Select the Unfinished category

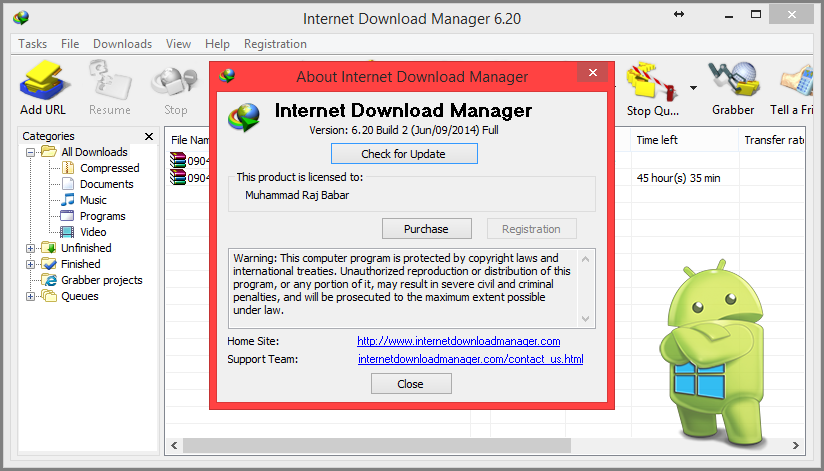pos(86,248)
